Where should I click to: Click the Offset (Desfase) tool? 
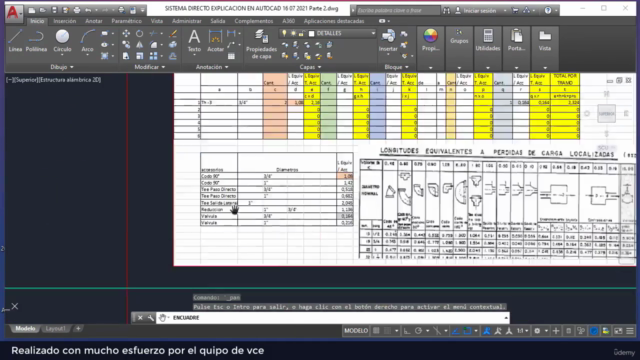[x=173, y=56]
